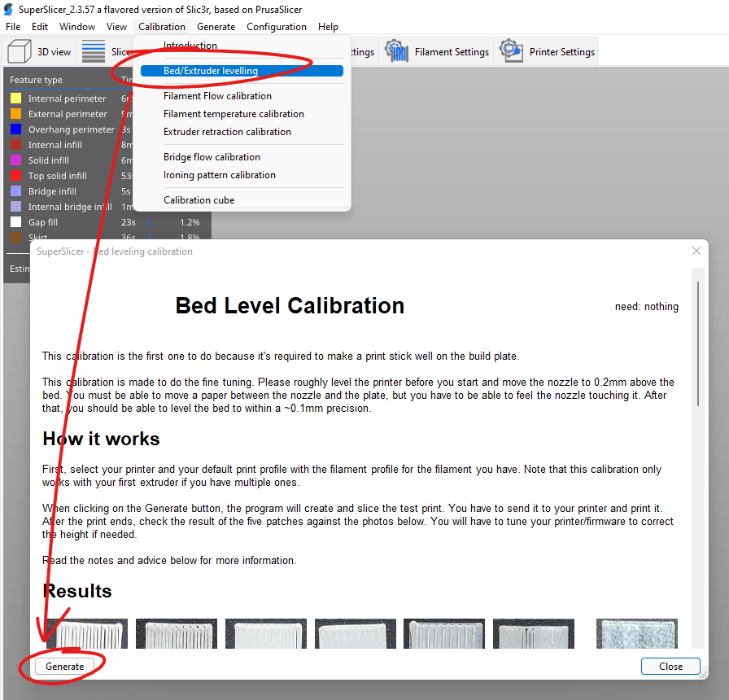Click the fifth result patch thumbnail
The height and width of the screenshot is (700, 729).
[444, 633]
